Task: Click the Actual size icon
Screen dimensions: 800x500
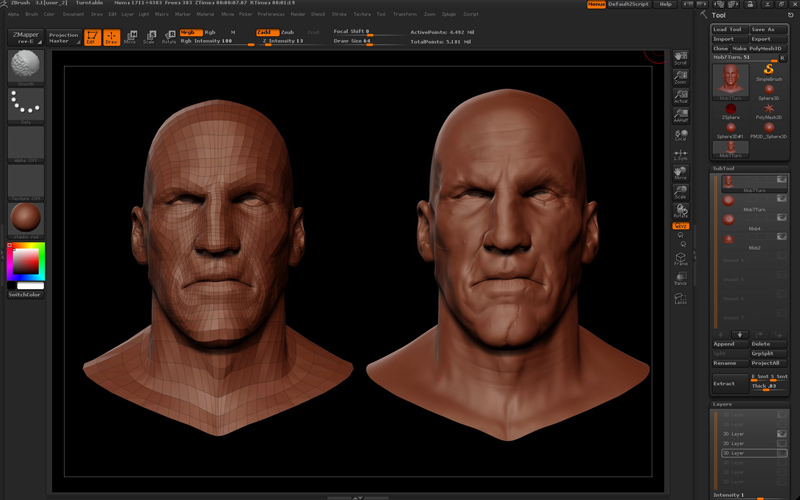Action: pyautogui.click(x=680, y=96)
